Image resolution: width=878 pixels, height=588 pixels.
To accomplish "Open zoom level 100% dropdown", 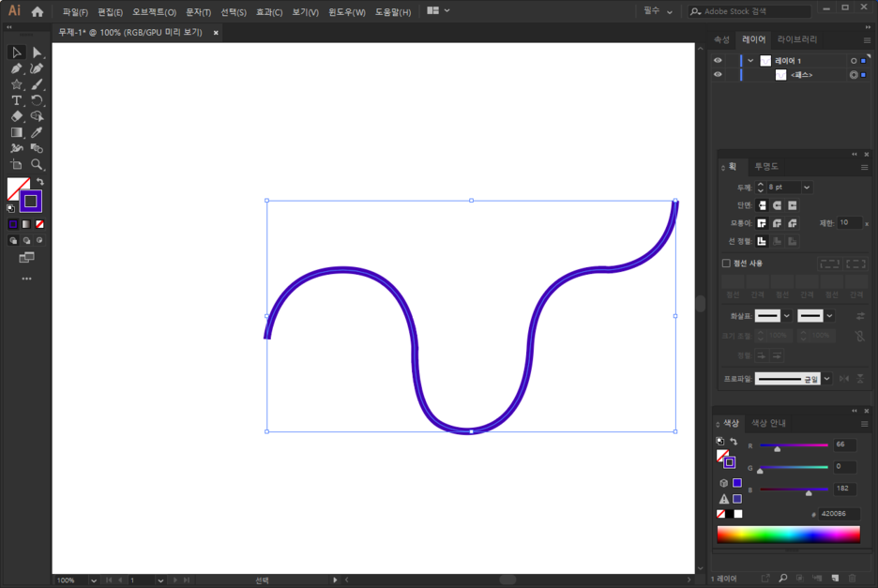I will [x=94, y=580].
